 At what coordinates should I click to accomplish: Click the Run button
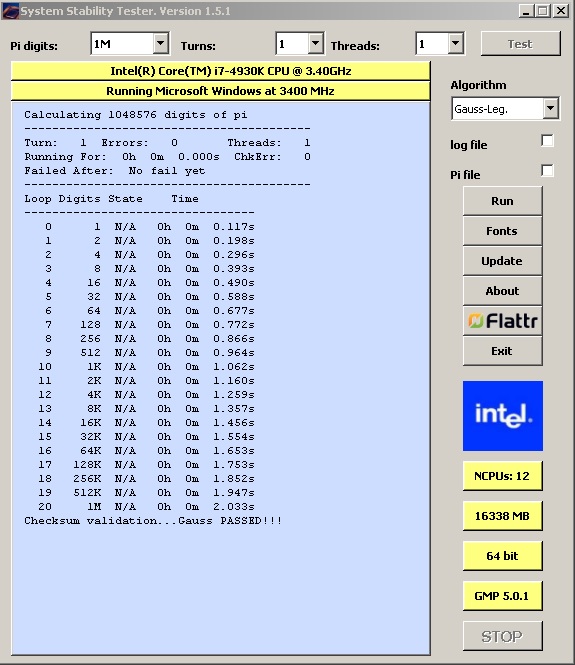[x=502, y=201]
